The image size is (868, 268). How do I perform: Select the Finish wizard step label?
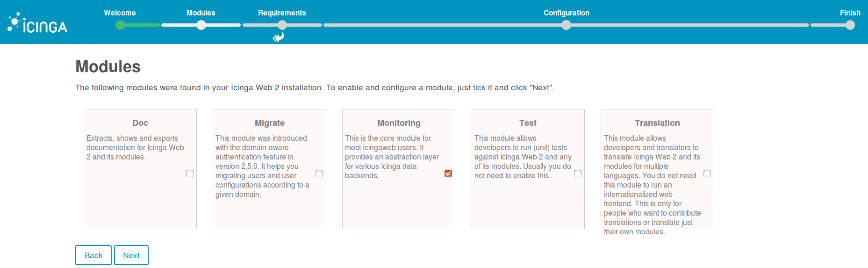point(850,13)
